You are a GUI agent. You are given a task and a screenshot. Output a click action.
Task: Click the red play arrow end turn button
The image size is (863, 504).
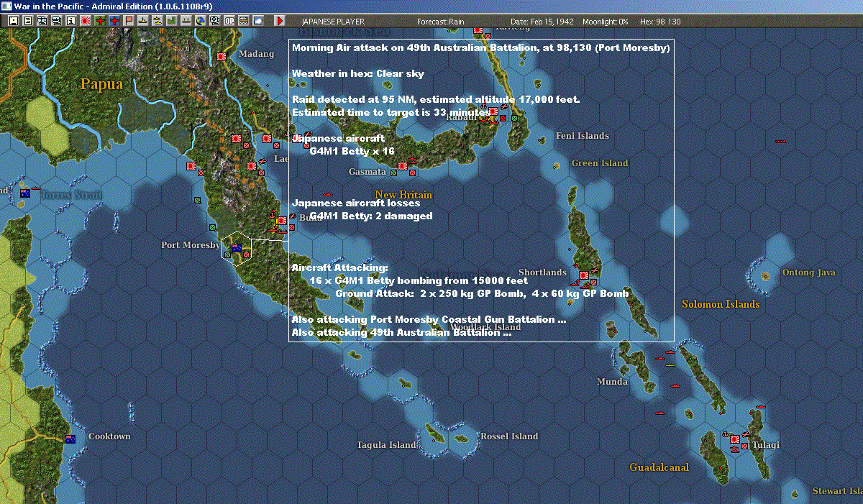click(x=280, y=22)
